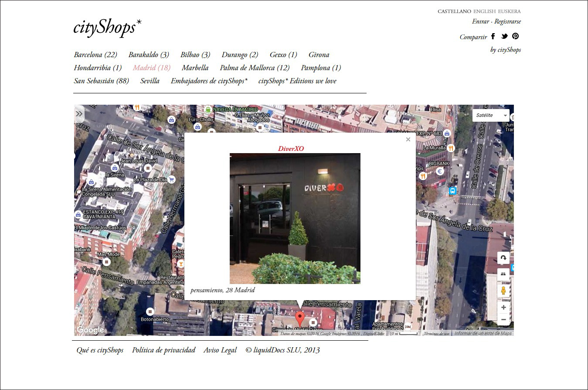
Task: Open Aviso Legal footer link
Action: [x=220, y=350]
